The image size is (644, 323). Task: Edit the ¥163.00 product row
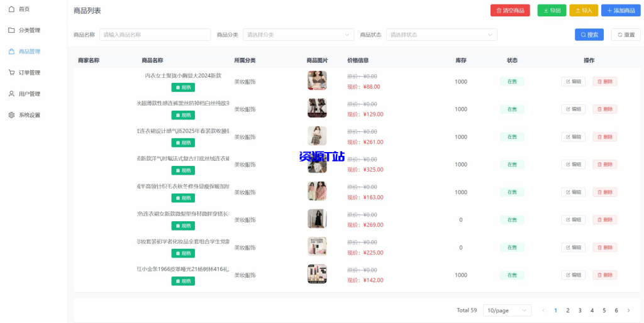pyautogui.click(x=574, y=192)
